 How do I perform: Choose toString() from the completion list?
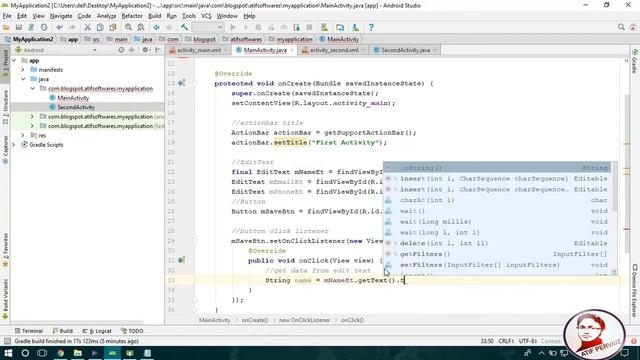[497, 168]
